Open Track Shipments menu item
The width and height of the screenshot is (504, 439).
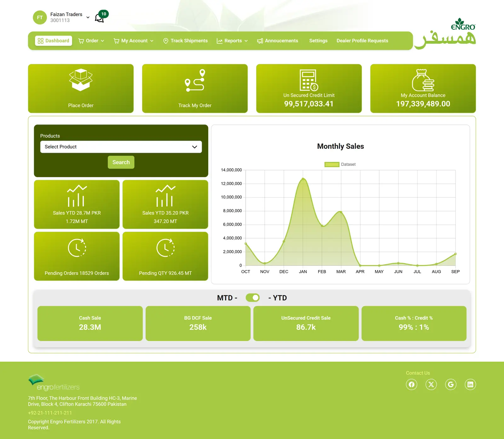[x=186, y=41]
